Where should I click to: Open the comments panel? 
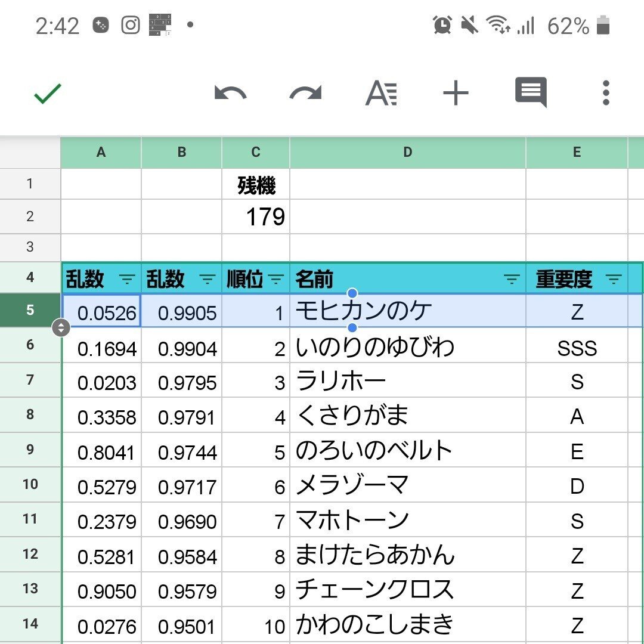531,93
